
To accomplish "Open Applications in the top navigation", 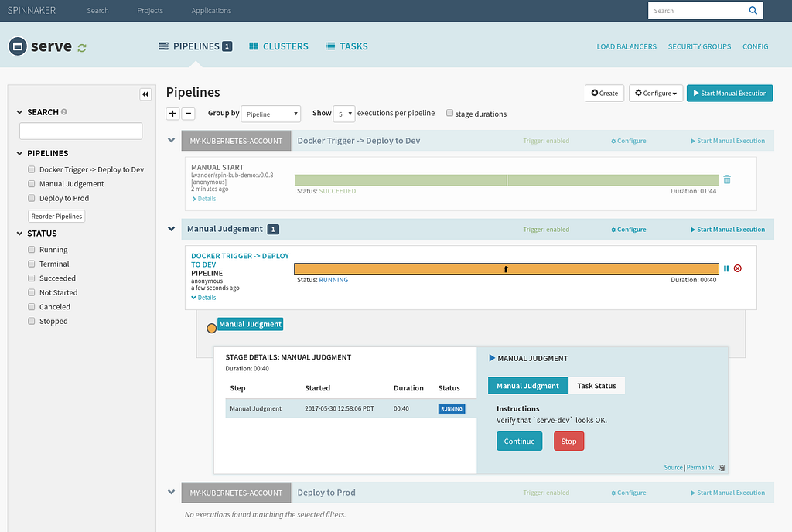I will pos(211,11).
